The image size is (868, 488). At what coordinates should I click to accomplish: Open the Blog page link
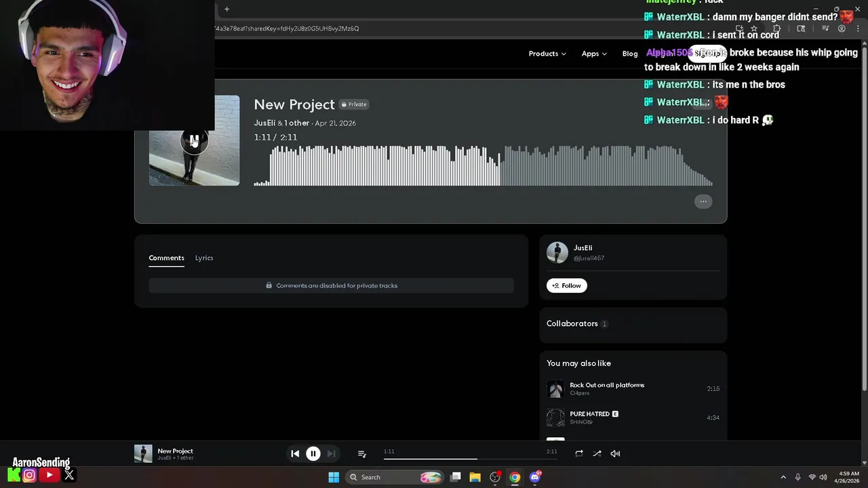coord(630,54)
